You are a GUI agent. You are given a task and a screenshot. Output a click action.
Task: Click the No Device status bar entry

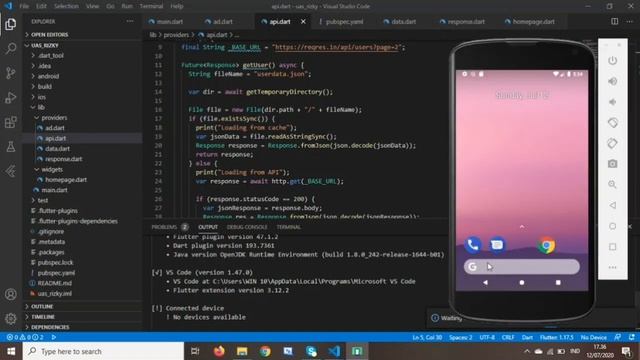[x=593, y=337]
